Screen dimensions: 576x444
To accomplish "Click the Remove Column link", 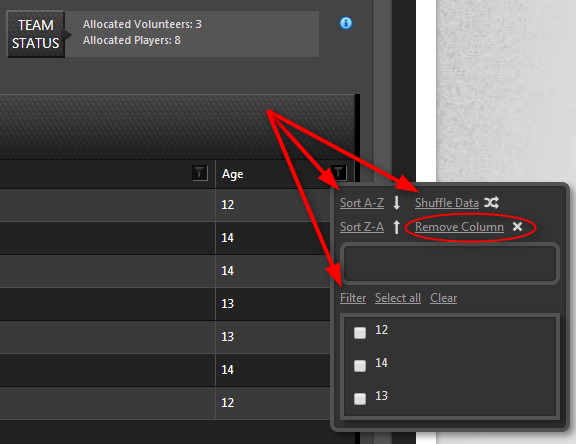I will [459, 227].
